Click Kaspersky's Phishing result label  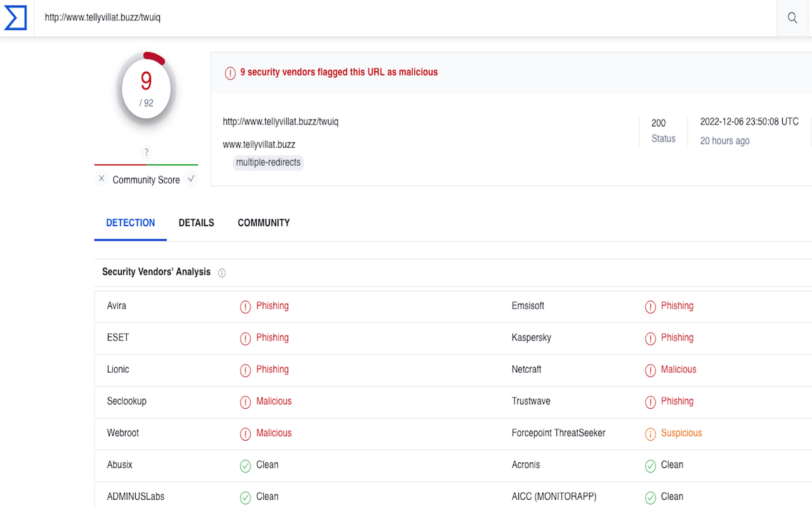[x=677, y=338]
